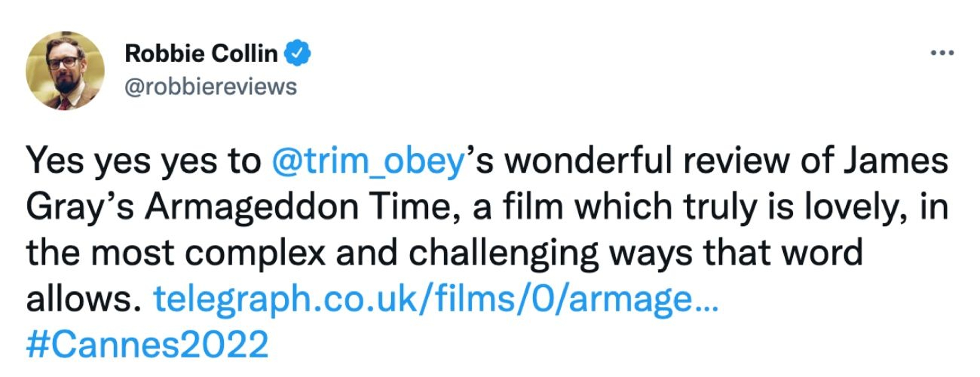Open the telegraph.co.uk films link
Viewport: 980px width, 377px height.
pos(435,299)
